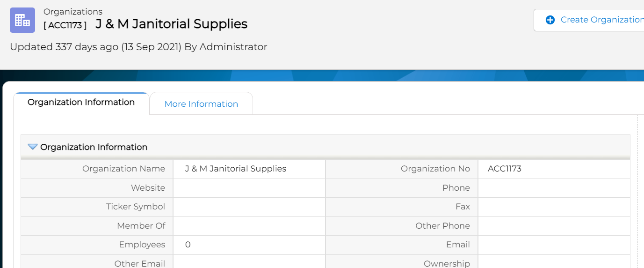Screen dimensions: 644x268
Task: Click the Ownership value cell
Action: [554, 263]
